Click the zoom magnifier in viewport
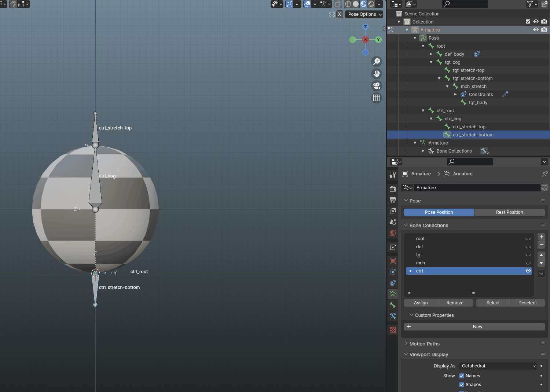Screen dimensions: 550x392 tap(377, 62)
